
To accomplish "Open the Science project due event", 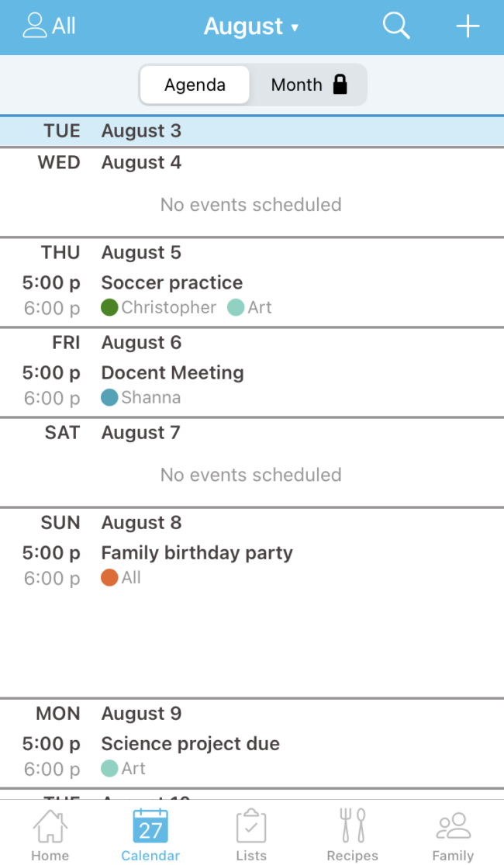I will pos(191,743).
